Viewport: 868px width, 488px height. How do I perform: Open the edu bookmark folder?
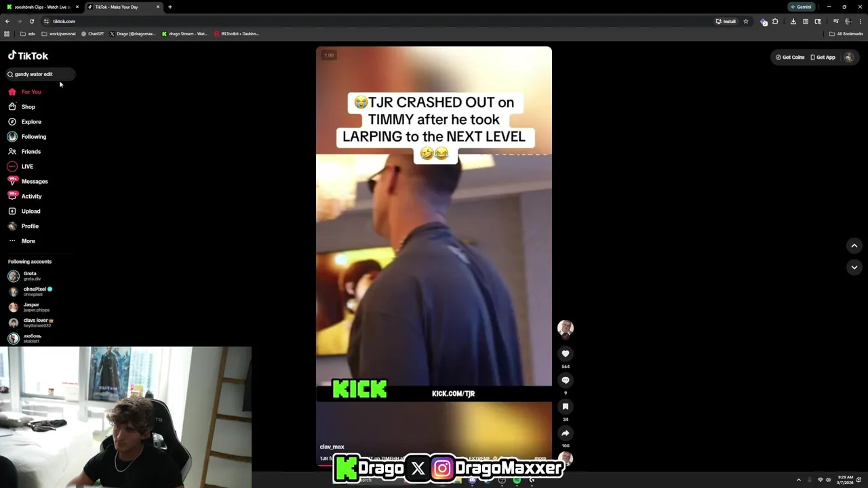[28, 33]
